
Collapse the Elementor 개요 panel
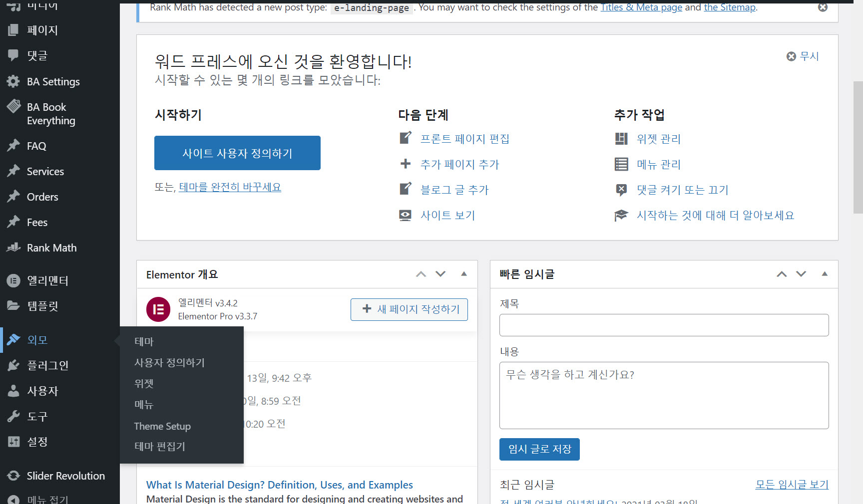464,274
